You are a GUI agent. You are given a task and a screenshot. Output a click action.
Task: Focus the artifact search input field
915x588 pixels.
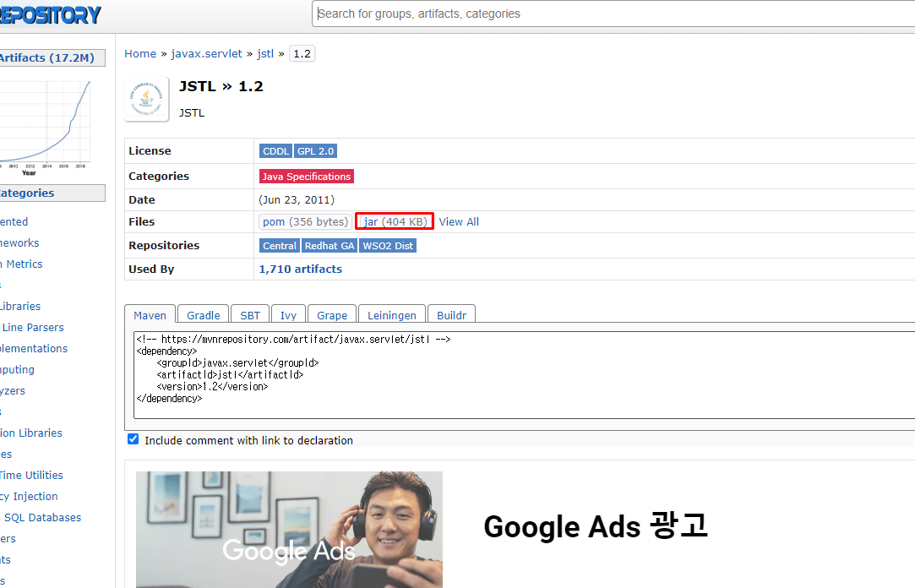(x=613, y=14)
